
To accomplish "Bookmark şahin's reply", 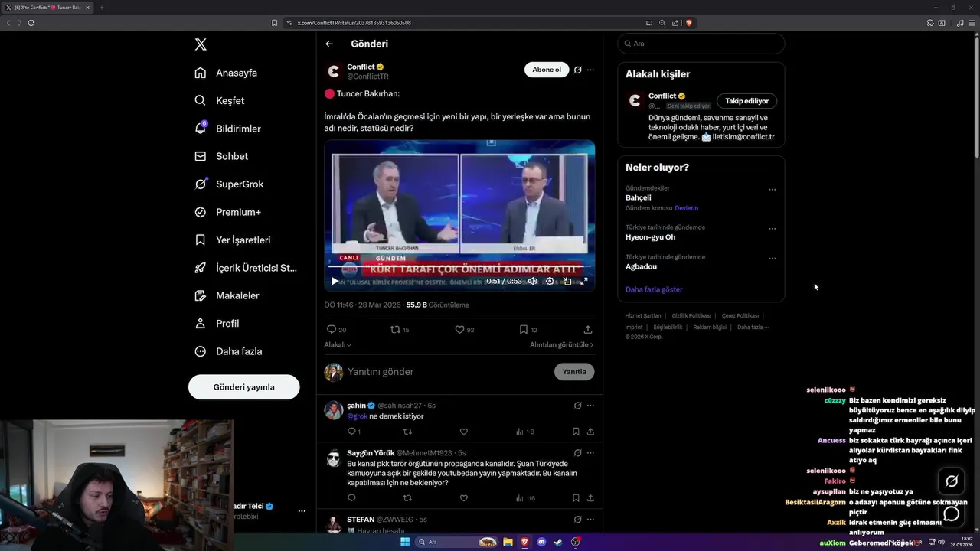I will (576, 432).
